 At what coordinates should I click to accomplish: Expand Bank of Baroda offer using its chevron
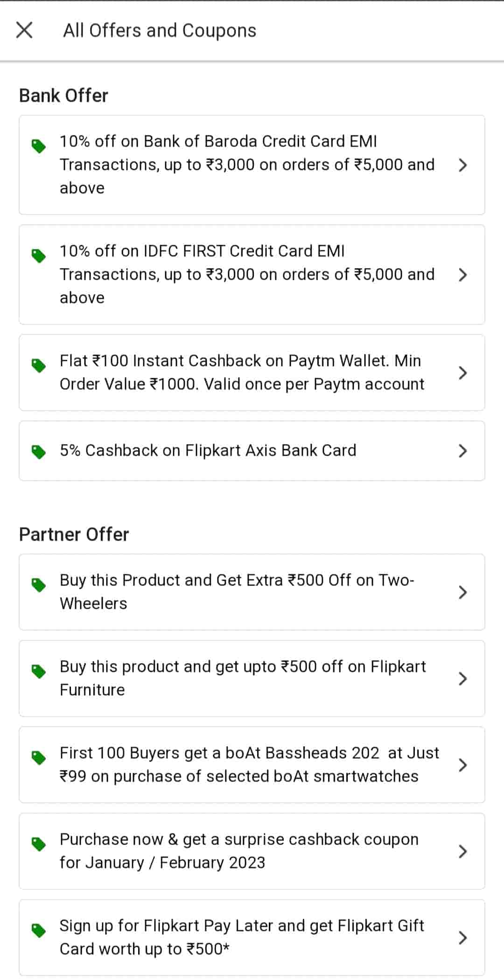[x=462, y=165]
